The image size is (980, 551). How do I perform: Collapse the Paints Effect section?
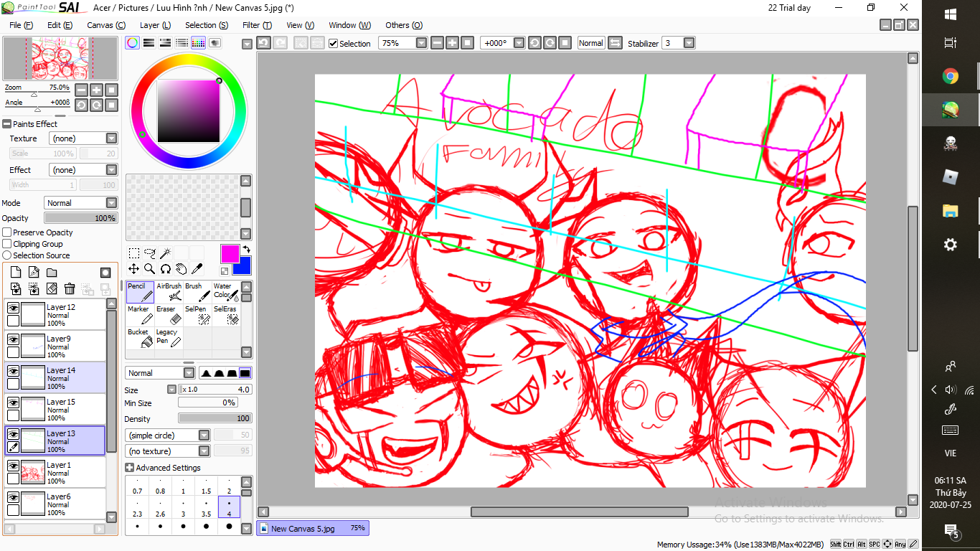[7, 124]
